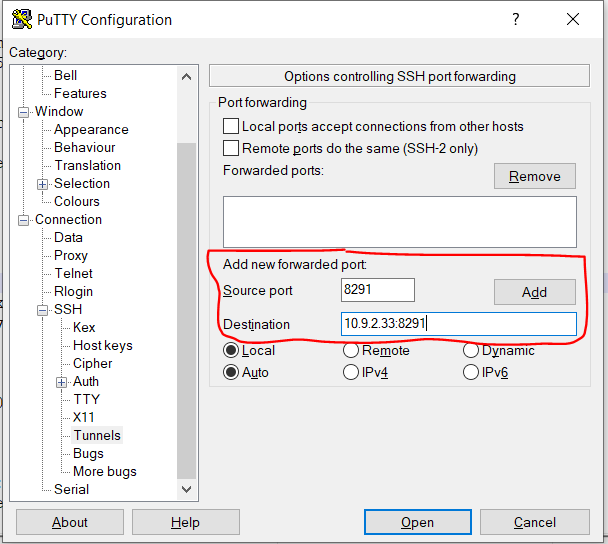Open the Colours settings
This screenshot has width=608, height=544.
[x=77, y=201]
